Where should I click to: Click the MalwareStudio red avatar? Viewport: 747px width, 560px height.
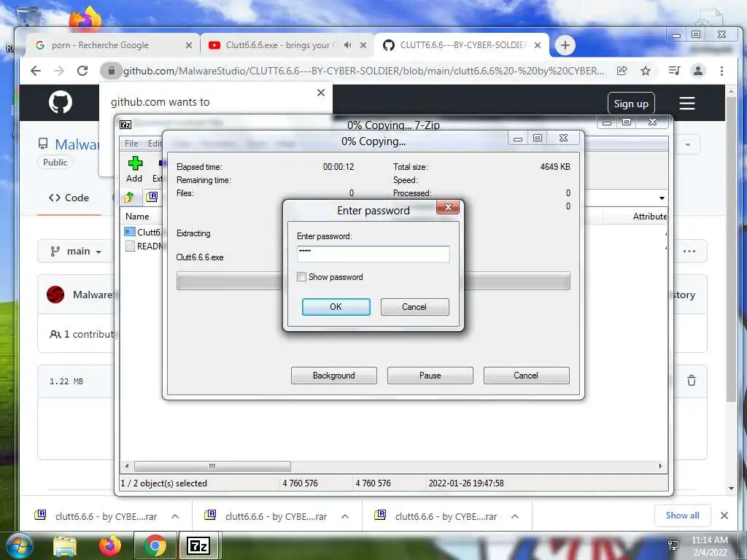coord(55,295)
